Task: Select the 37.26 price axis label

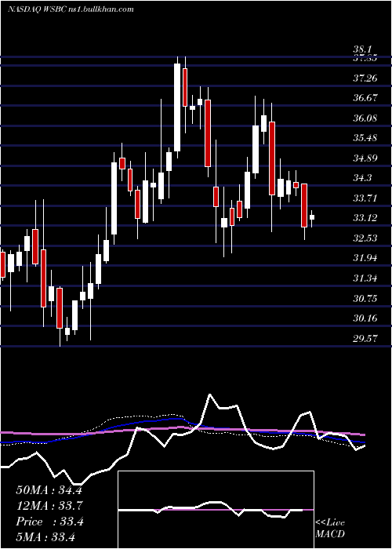Action: [365, 78]
